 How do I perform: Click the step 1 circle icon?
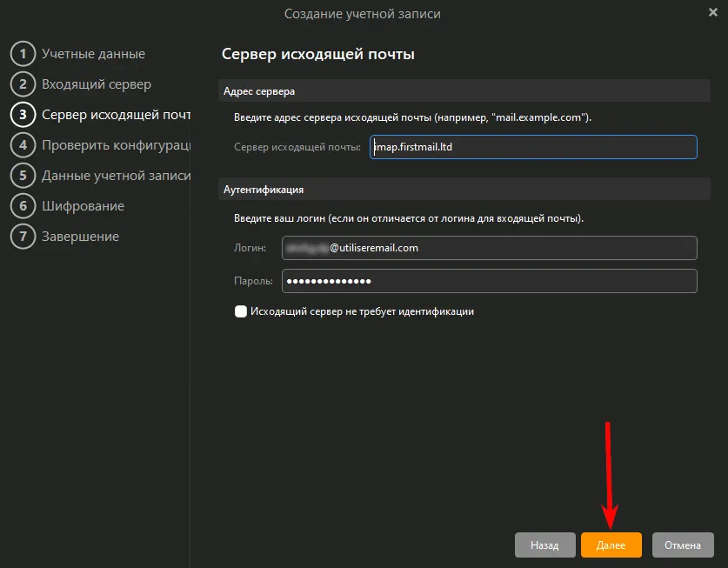[x=23, y=54]
